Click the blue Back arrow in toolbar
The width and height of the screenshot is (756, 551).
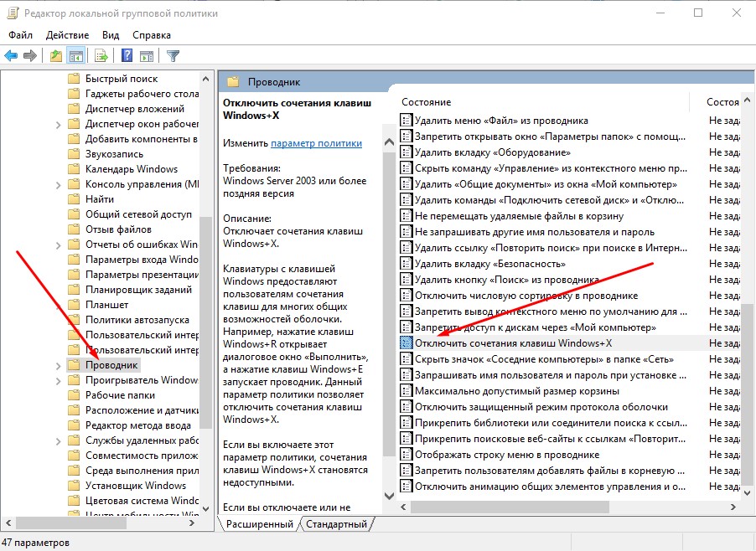[11, 56]
